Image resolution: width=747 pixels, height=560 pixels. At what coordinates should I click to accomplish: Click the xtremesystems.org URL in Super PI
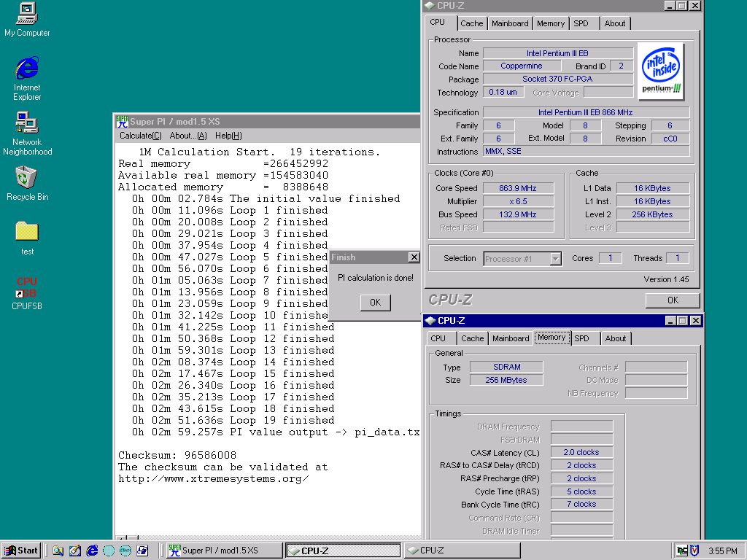[x=214, y=478]
